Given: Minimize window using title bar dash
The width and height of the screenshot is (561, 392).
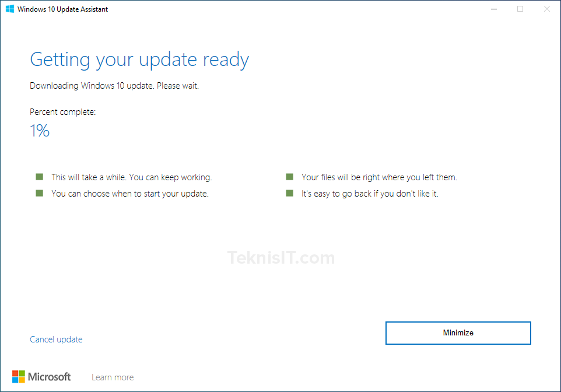Looking at the screenshot, I should 494,9.
